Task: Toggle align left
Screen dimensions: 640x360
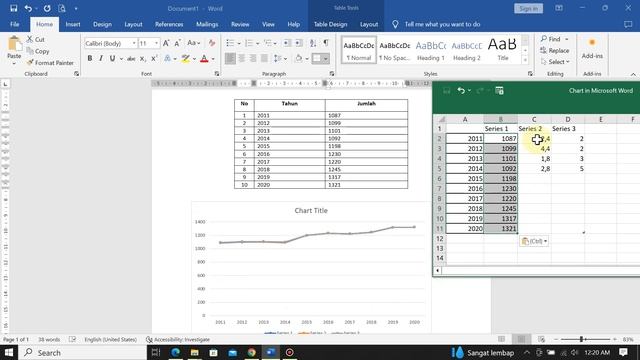Action: click(x=230, y=59)
